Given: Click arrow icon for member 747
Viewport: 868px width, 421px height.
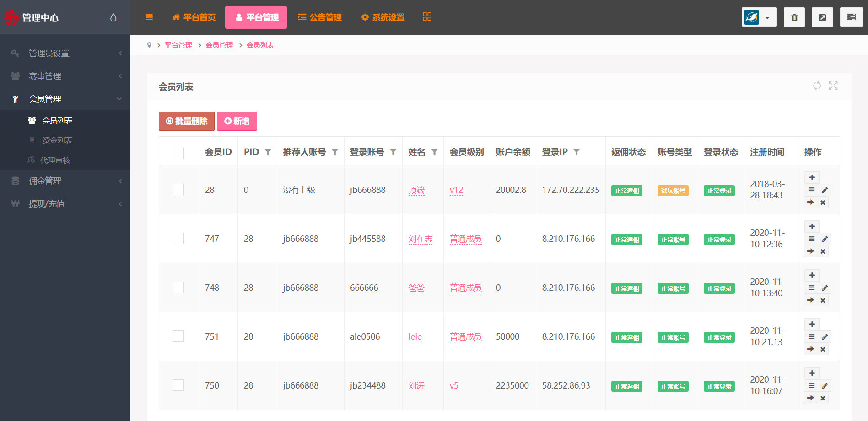Looking at the screenshot, I should 810,251.
